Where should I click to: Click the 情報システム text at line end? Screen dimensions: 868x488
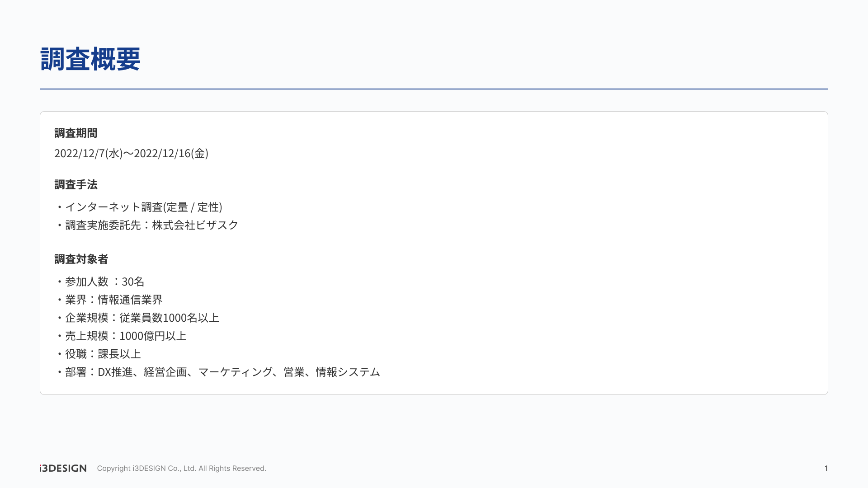click(x=348, y=372)
